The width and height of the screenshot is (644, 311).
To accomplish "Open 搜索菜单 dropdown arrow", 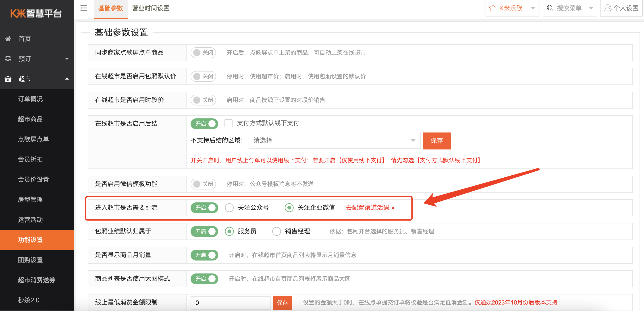I will [591, 8].
